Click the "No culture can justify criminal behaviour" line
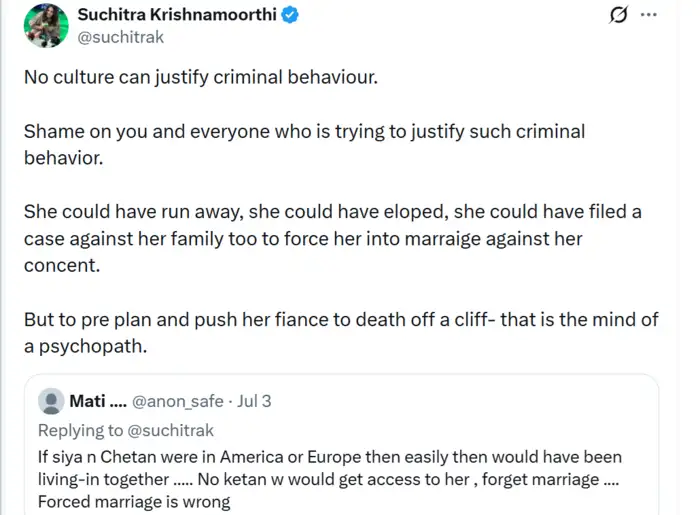The width and height of the screenshot is (700, 515). pos(201,77)
